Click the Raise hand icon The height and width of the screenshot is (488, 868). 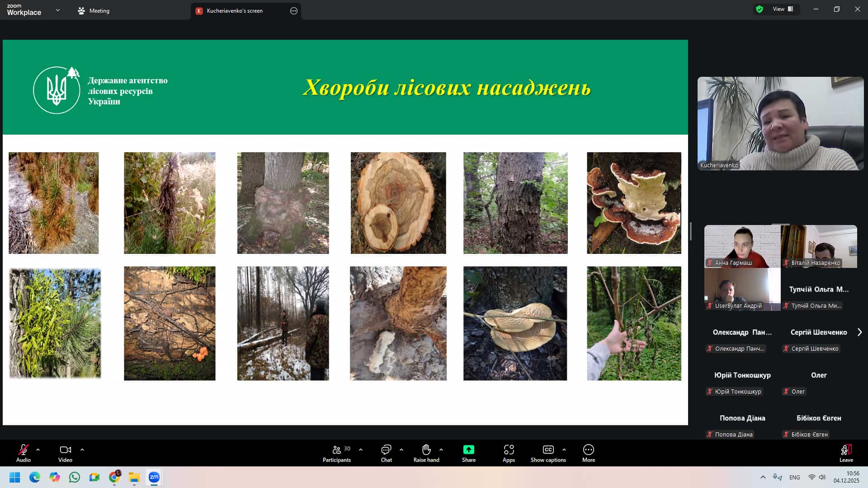pyautogui.click(x=426, y=450)
